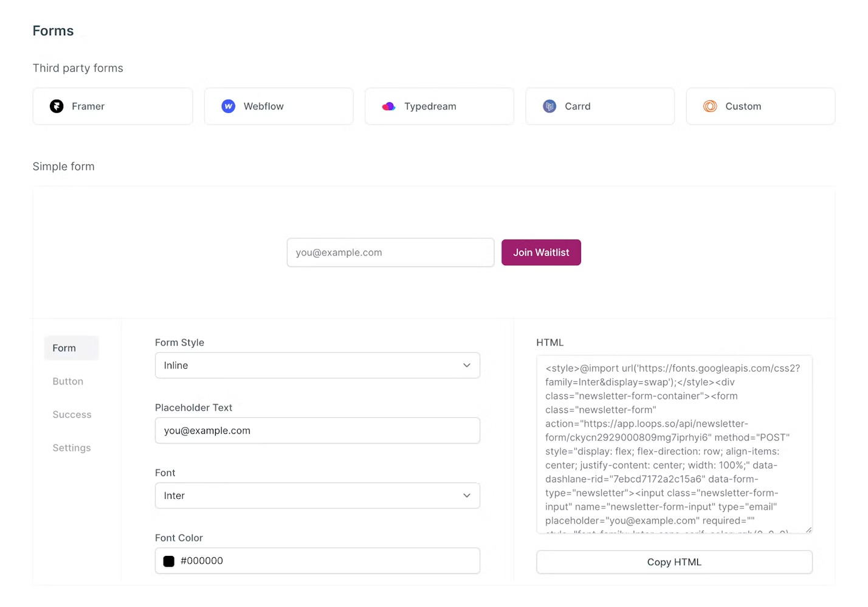868x607 pixels.
Task: Click the chevron arrow on Form Style
Action: 467,366
